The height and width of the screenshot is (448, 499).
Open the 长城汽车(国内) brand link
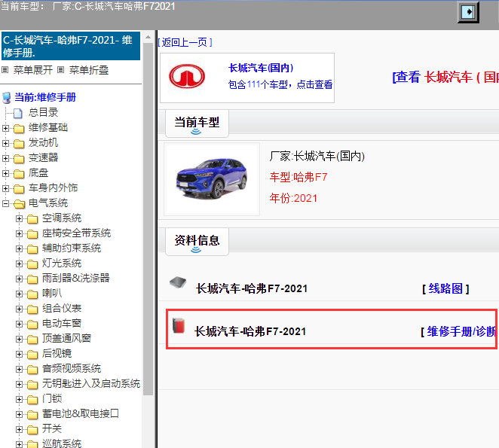(x=261, y=68)
